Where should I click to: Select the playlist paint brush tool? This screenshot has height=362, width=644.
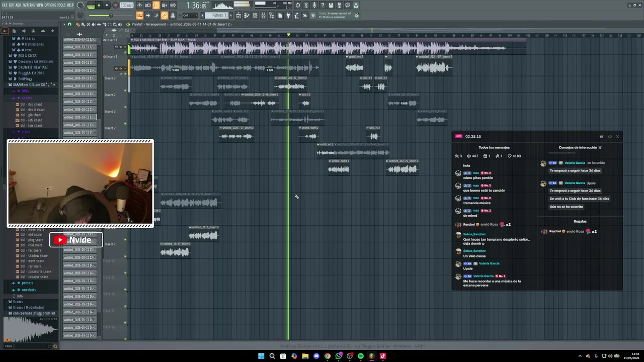point(83,24)
